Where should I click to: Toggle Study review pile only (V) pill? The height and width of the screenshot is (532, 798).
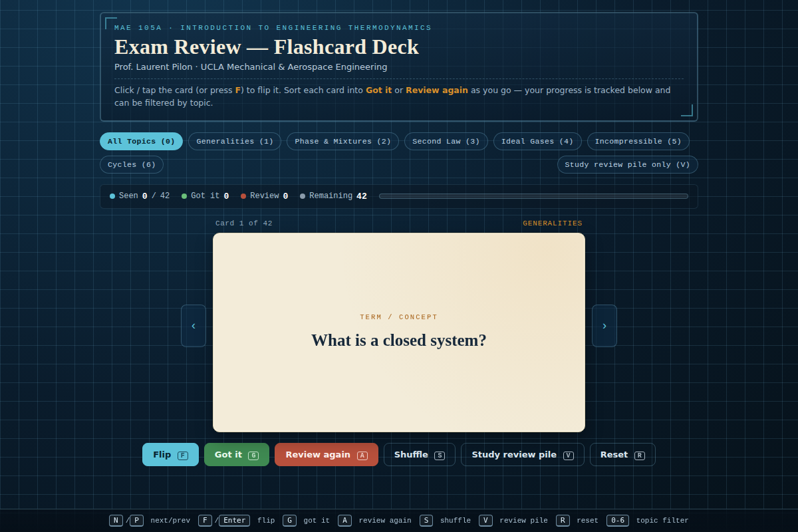coord(628,164)
